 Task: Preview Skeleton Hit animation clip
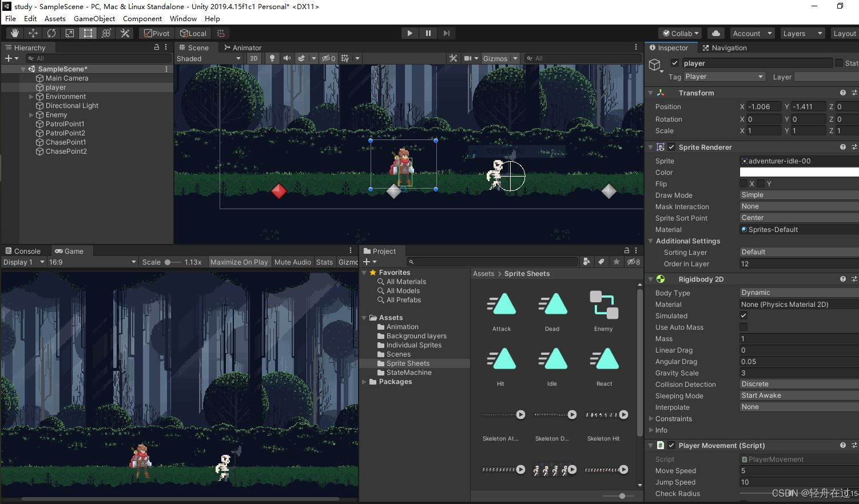coord(623,415)
